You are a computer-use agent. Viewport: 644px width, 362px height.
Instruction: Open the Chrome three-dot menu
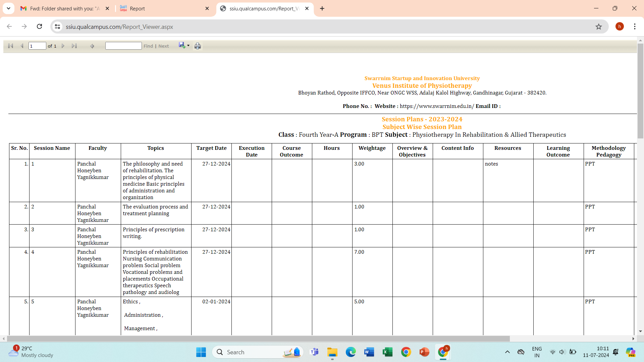pos(635,26)
